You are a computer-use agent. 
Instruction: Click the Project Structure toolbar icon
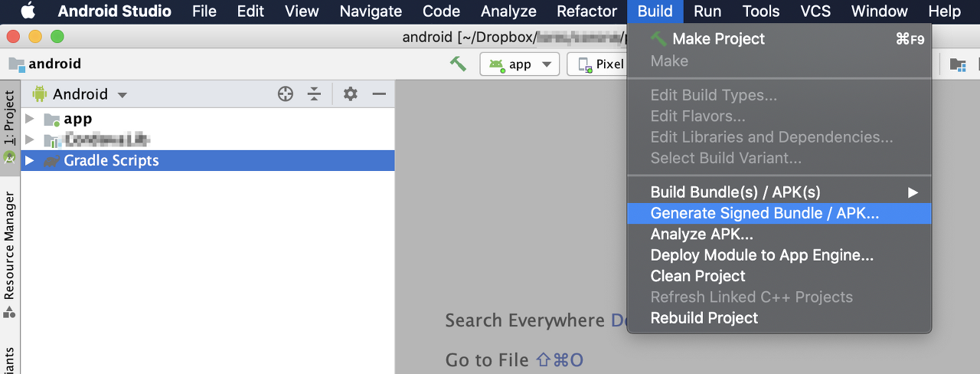pyautogui.click(x=958, y=64)
